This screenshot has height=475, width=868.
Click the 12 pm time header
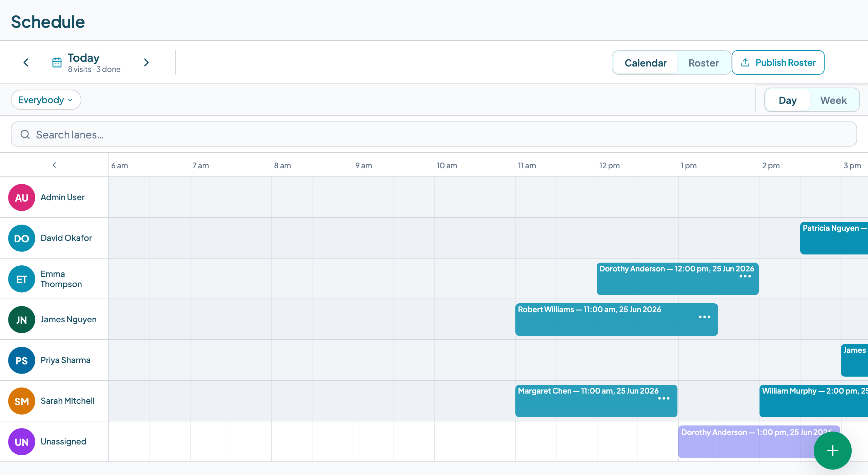point(609,166)
